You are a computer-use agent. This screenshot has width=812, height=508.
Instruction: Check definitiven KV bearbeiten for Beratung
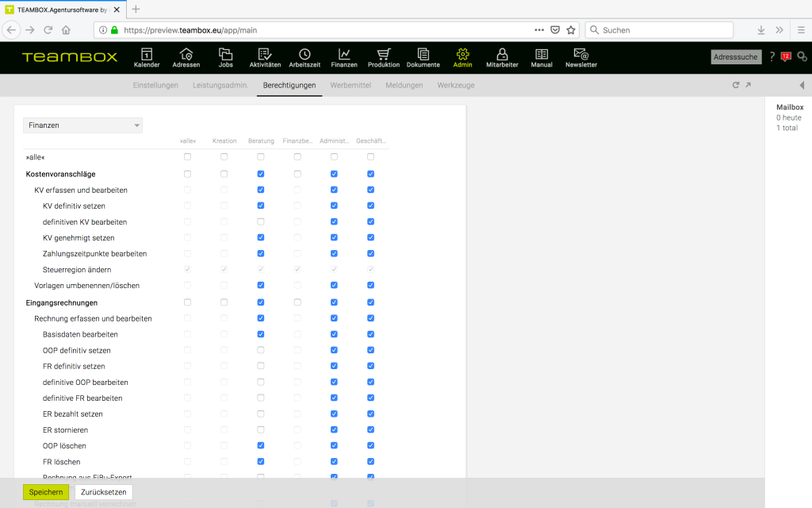pos(260,221)
